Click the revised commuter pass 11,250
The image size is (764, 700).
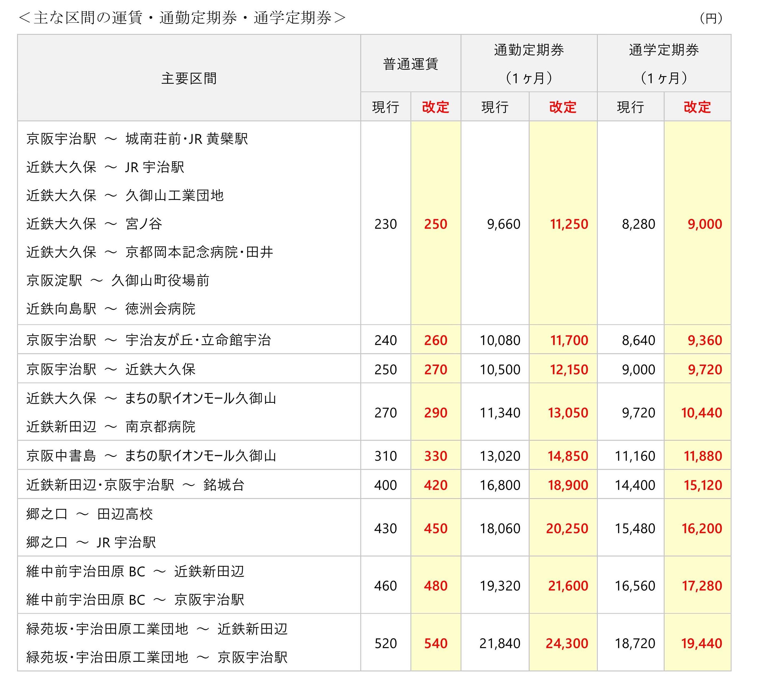(569, 224)
